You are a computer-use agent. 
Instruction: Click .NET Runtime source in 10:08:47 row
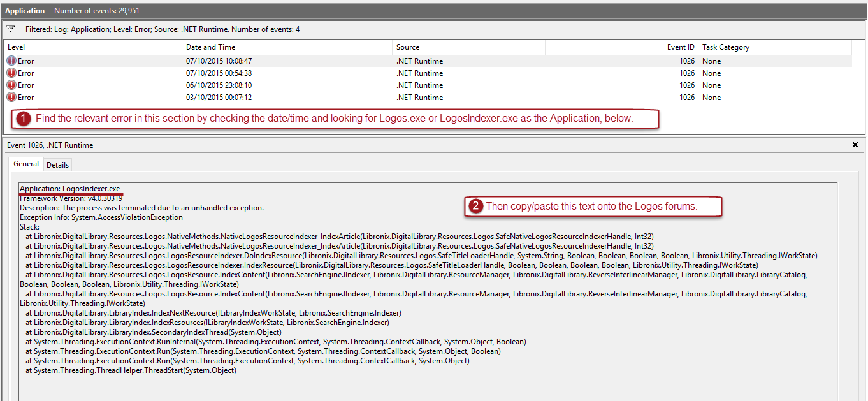pyautogui.click(x=419, y=61)
